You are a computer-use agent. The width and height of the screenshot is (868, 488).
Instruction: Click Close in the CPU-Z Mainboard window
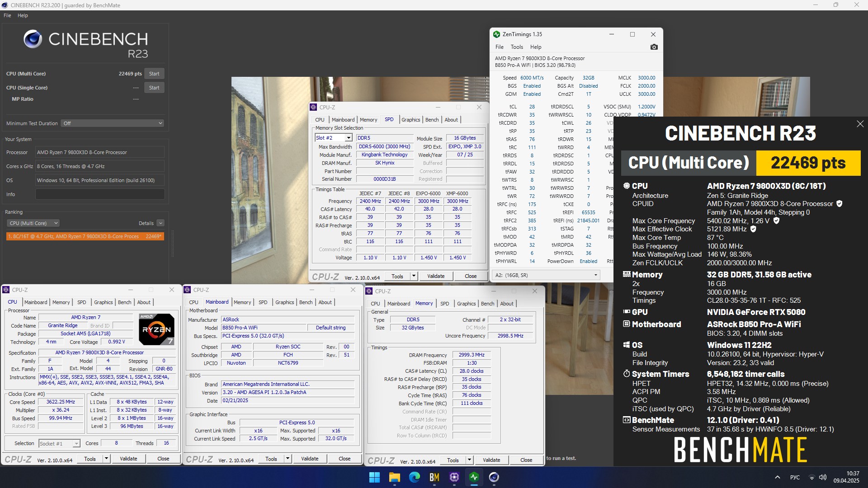pos(344,459)
